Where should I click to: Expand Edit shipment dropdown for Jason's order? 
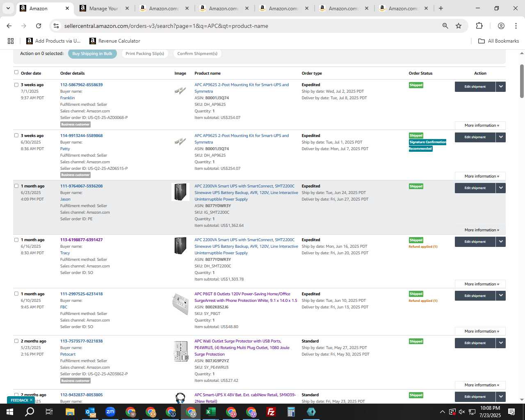point(501,188)
